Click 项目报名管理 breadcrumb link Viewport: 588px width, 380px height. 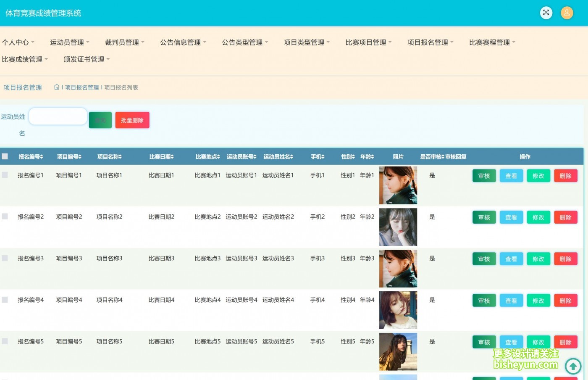tap(82, 87)
